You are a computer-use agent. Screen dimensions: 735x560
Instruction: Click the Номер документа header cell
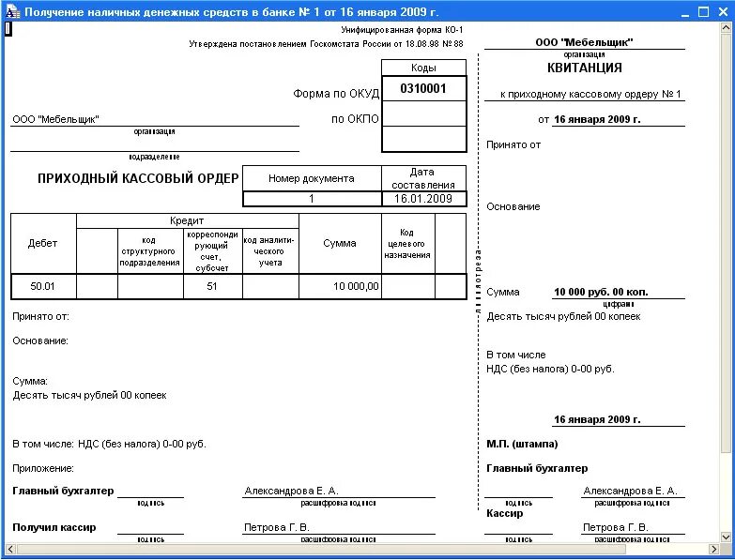(x=312, y=178)
